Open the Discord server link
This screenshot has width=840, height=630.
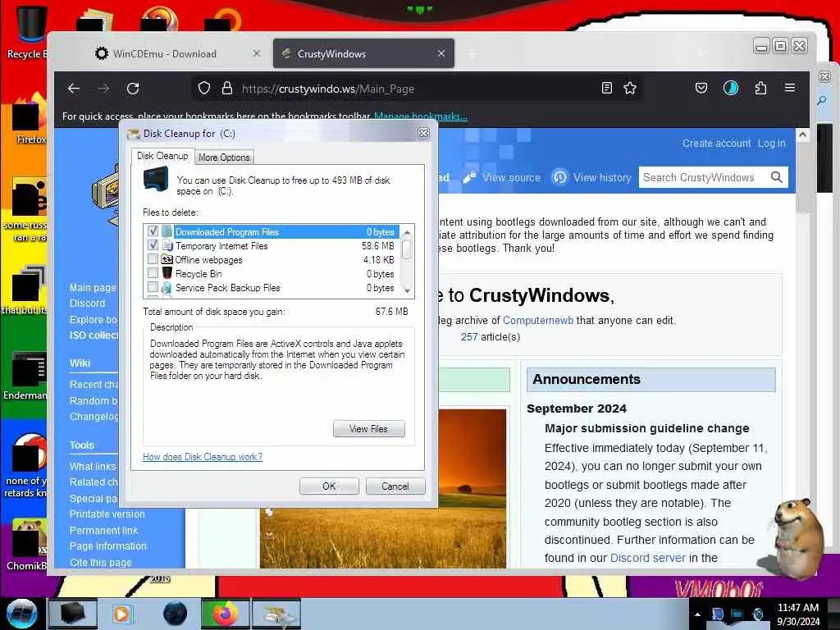coord(648,558)
